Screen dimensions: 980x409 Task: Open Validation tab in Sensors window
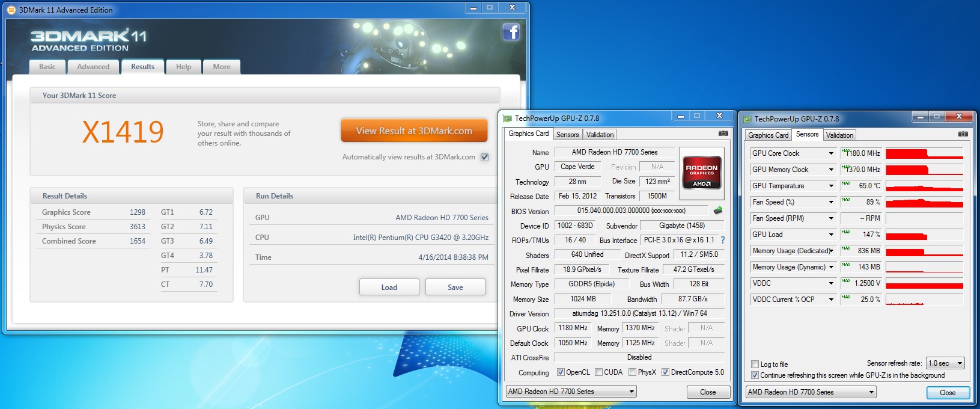pos(839,135)
